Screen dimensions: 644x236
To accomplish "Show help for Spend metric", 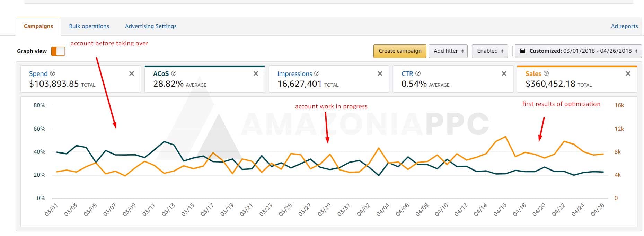I will tap(53, 73).
